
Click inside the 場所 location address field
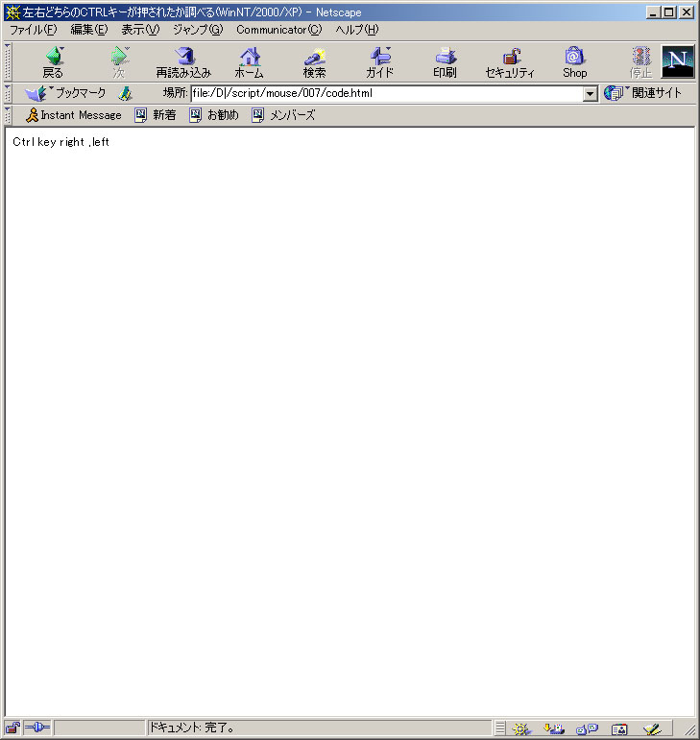(384, 94)
